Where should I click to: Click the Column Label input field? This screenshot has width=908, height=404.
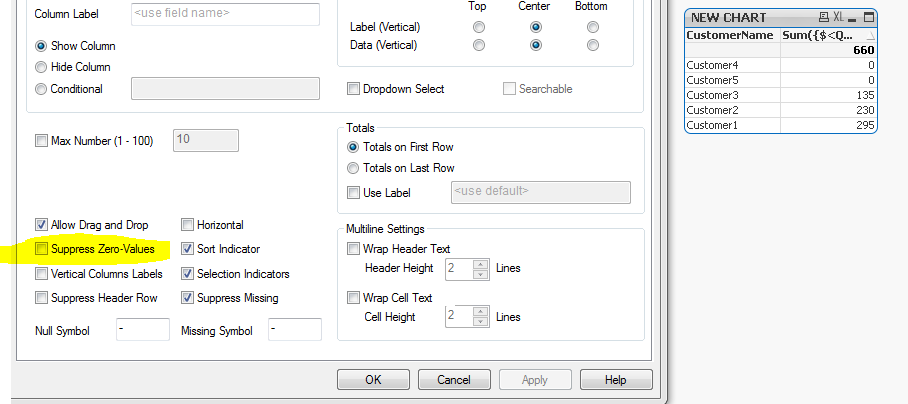point(225,14)
